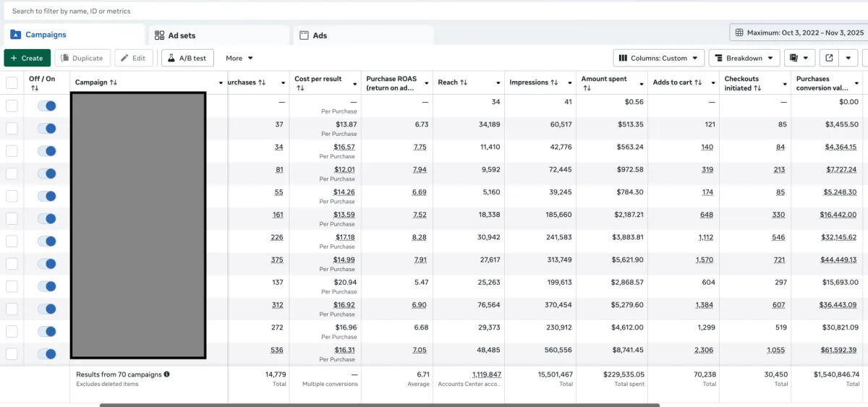The height and width of the screenshot is (407, 868).
Task: Toggle off the first campaign's switch
Action: [x=47, y=106]
